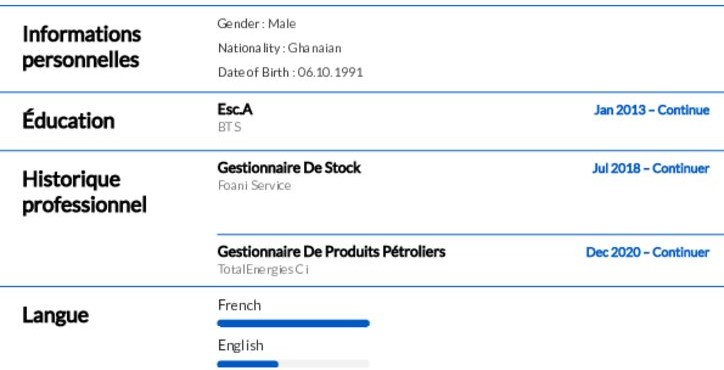Click the English language label
The height and width of the screenshot is (370, 724).
241,346
